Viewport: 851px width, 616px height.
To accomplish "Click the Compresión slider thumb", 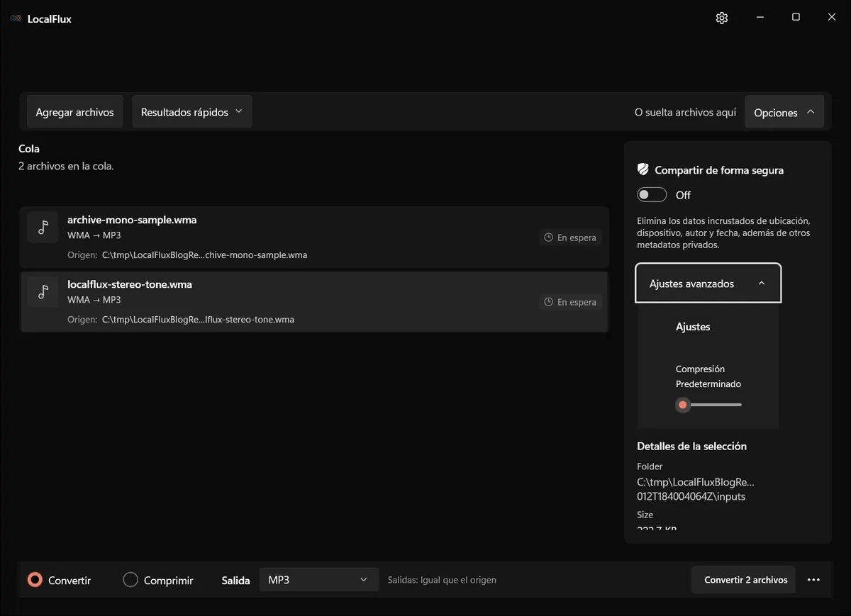I will (683, 405).
